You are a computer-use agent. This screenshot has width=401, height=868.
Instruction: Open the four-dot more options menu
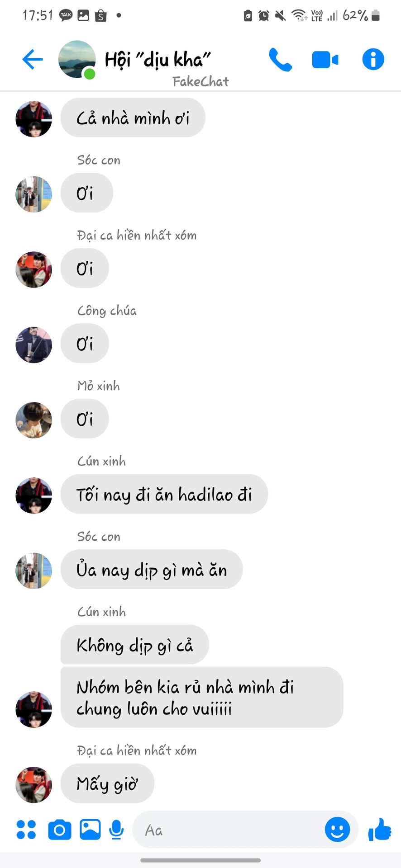click(26, 830)
